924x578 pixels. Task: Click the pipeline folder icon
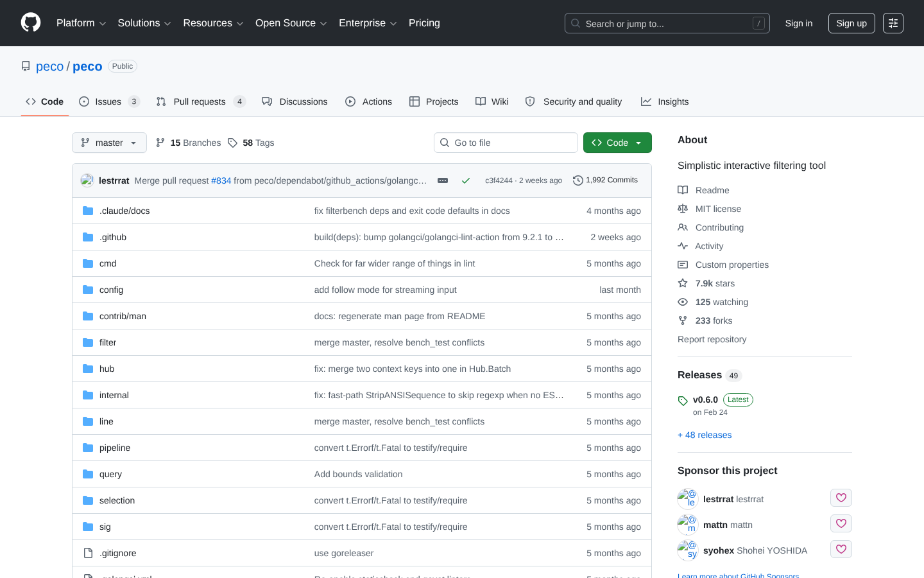tap(88, 448)
